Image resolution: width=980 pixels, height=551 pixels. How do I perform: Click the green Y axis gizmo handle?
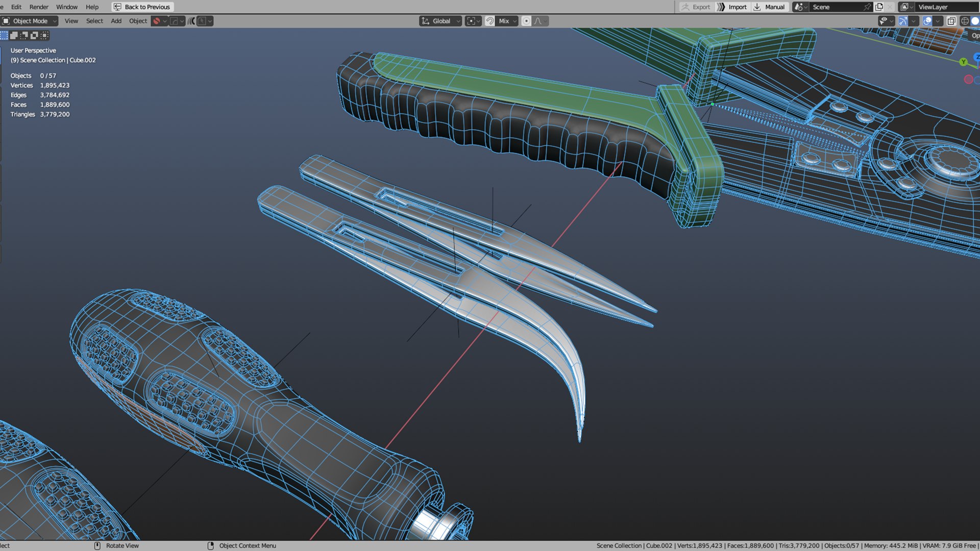pyautogui.click(x=963, y=62)
